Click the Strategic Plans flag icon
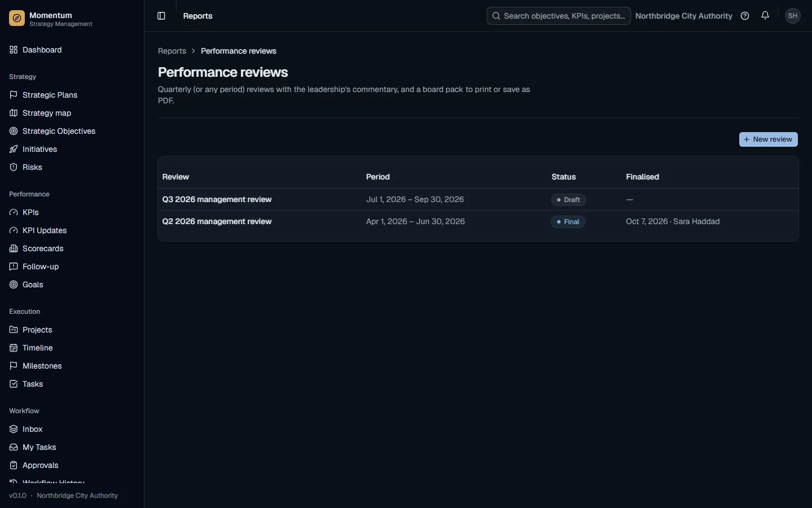Screen dimensions: 812x508 pyautogui.click(x=14, y=95)
